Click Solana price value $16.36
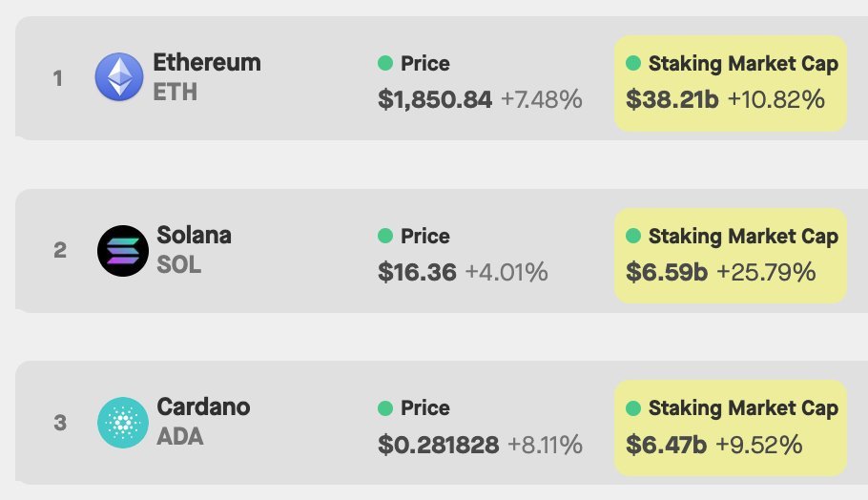 point(418,272)
